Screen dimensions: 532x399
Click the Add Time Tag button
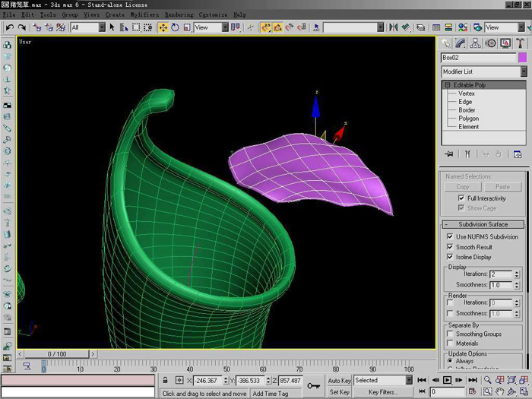point(271,394)
